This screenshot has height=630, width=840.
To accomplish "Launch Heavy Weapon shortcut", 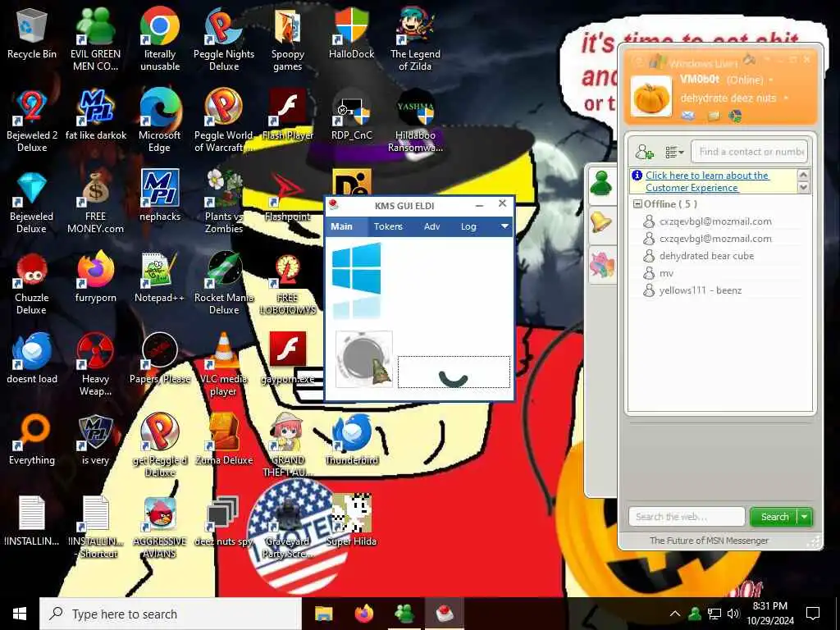I will pyautogui.click(x=95, y=364).
